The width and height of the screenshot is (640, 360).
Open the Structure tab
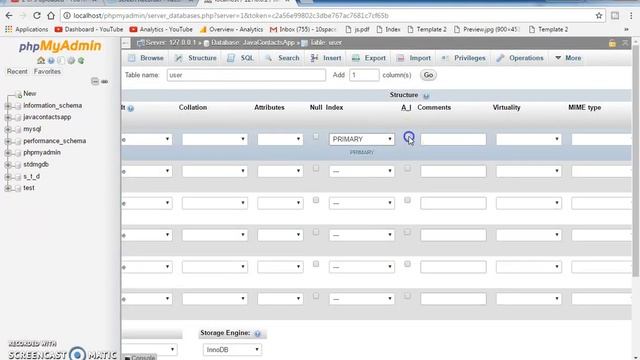196,58
